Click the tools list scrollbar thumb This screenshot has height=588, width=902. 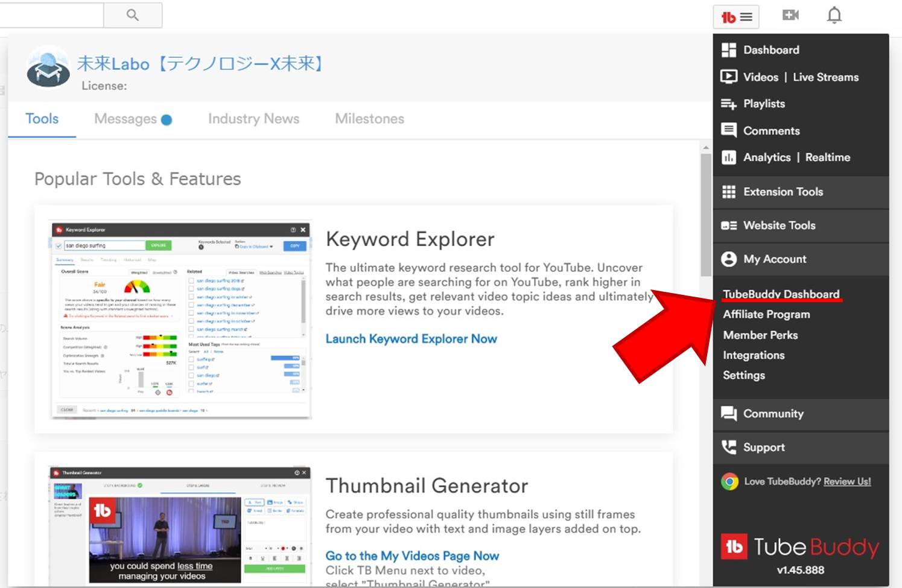[x=705, y=215]
